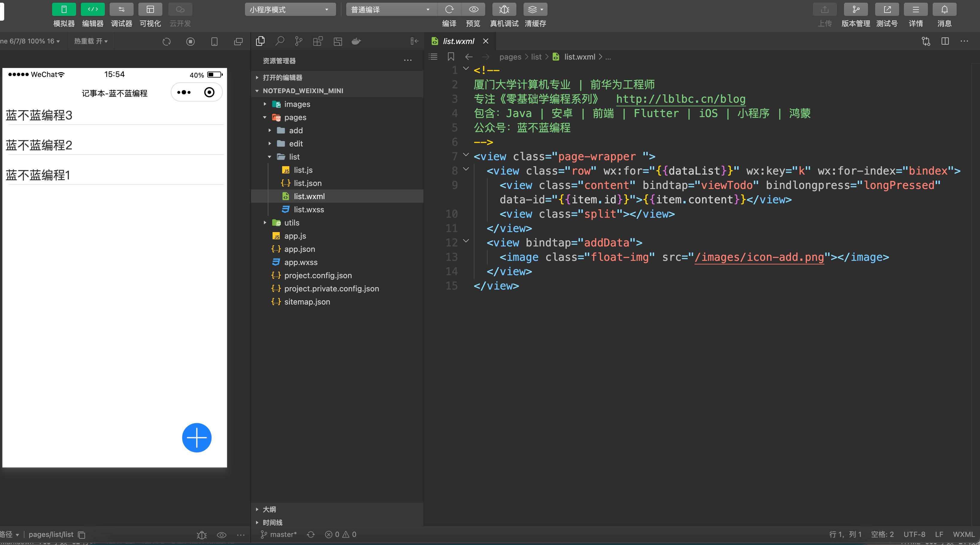The width and height of the screenshot is (980, 545).
Task: Toggle the debugger panel button
Action: point(121,10)
